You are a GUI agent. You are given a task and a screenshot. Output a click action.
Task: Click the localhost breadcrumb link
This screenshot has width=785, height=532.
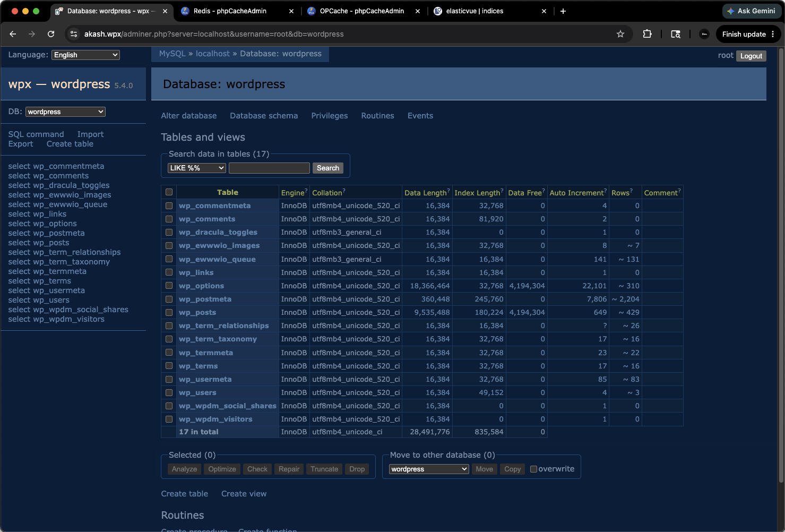[213, 54]
